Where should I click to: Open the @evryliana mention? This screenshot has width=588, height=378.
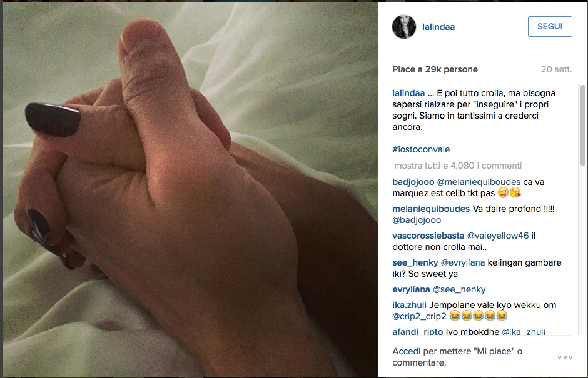coord(463,262)
